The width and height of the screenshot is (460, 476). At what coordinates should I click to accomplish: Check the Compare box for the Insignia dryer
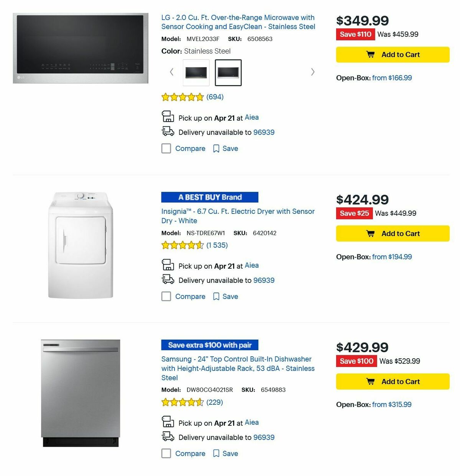pyautogui.click(x=166, y=296)
